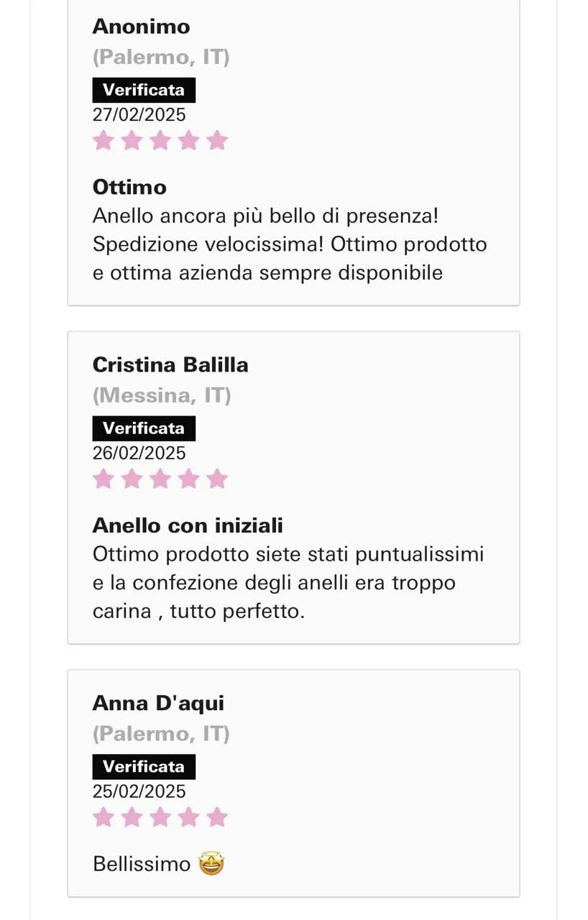Click the (Messina, IT) location label
588x920 pixels.
coord(162,395)
